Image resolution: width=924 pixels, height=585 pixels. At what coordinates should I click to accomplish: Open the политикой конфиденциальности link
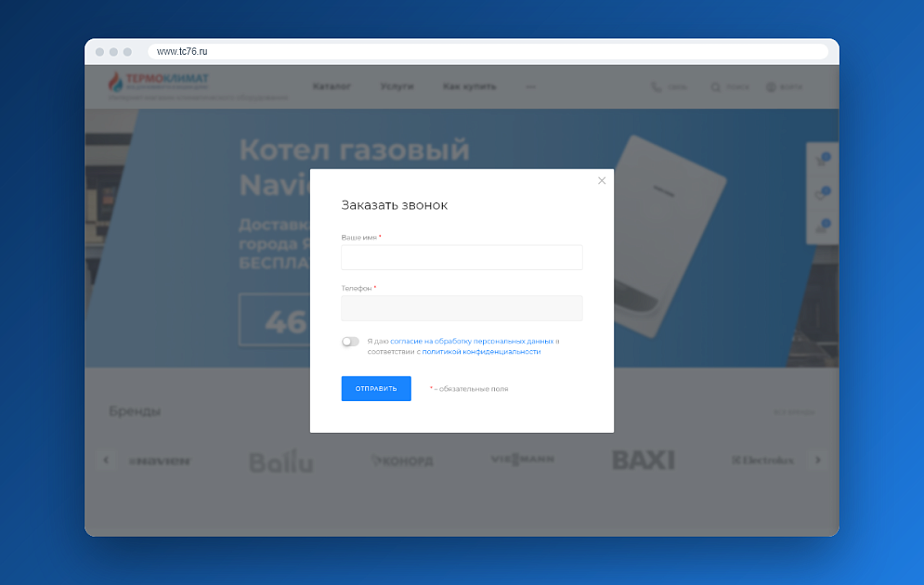[x=481, y=352]
